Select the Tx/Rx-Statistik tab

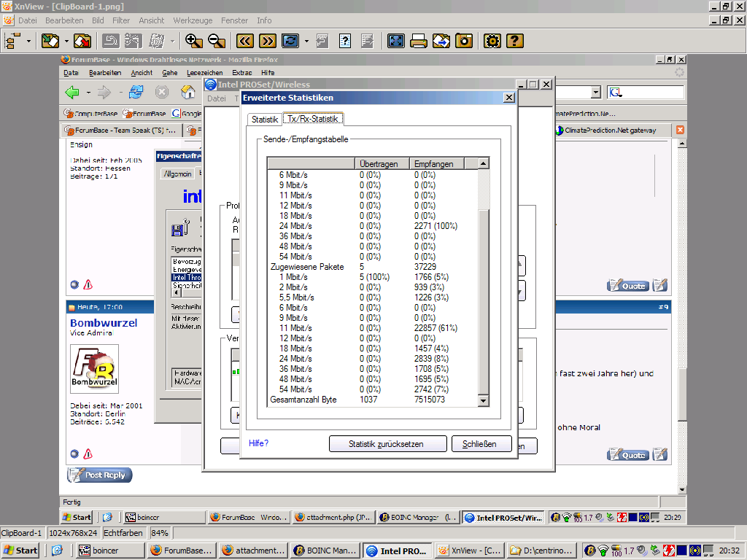coord(313,119)
